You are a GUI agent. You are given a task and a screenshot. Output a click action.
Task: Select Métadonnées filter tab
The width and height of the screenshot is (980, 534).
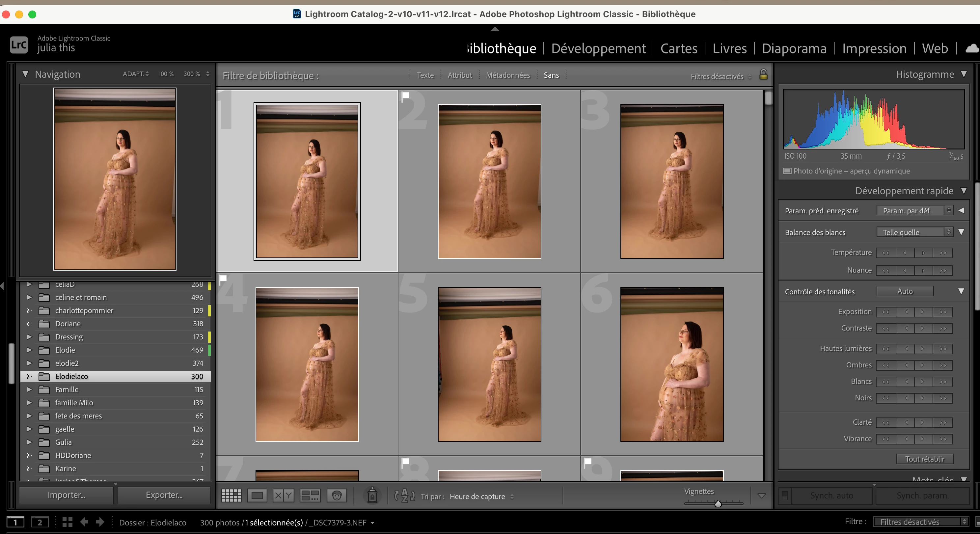point(507,75)
